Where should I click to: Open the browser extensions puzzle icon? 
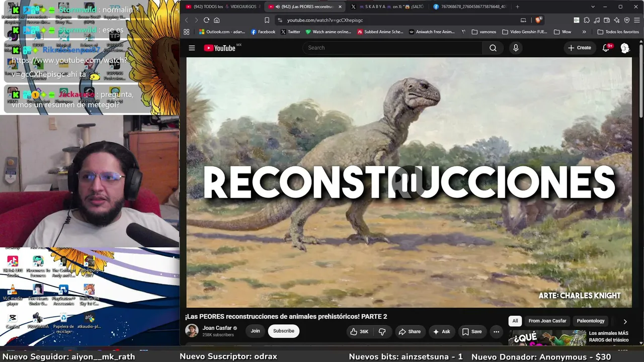[x=587, y=20]
